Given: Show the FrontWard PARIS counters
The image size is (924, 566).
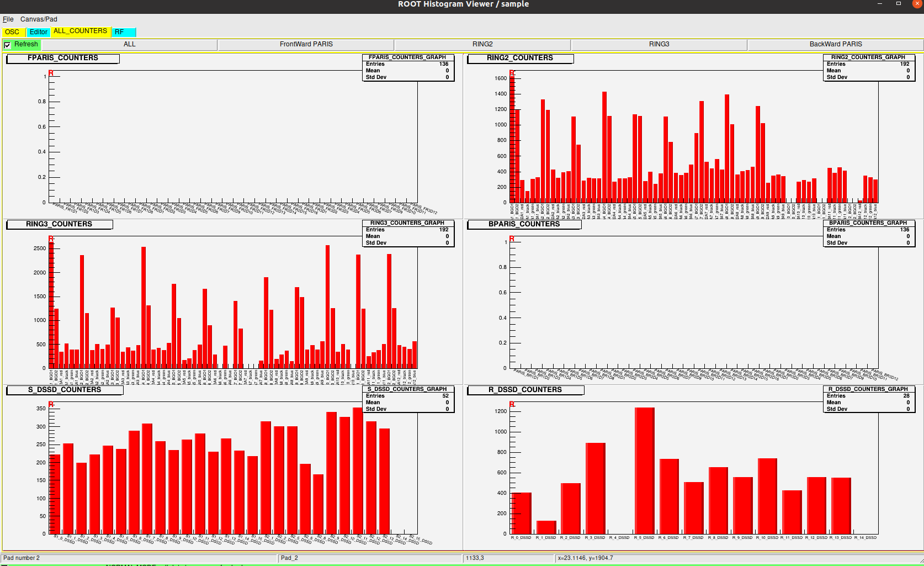Looking at the screenshot, I should 306,44.
